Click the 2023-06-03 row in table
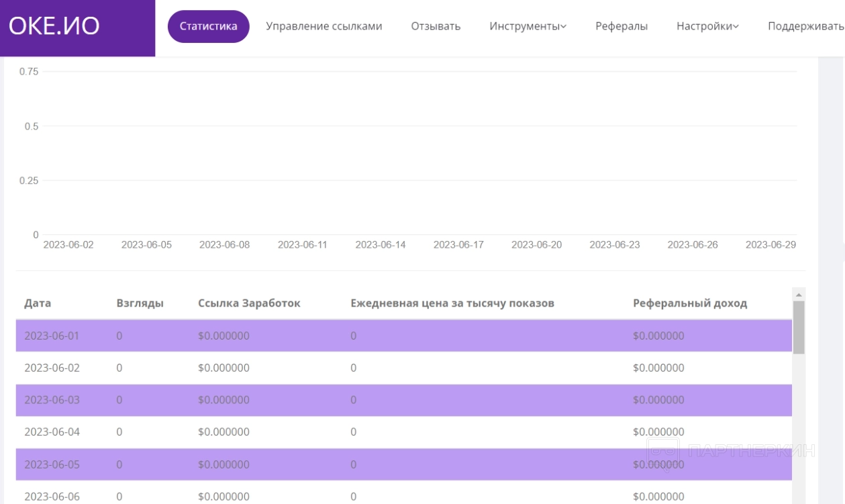845x504 pixels. tap(403, 400)
